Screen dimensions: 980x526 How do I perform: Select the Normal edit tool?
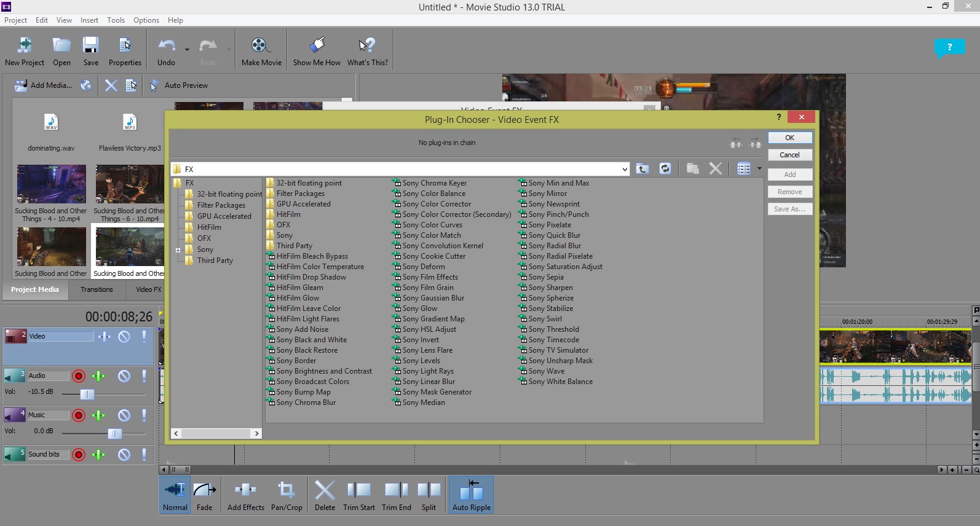click(x=175, y=495)
